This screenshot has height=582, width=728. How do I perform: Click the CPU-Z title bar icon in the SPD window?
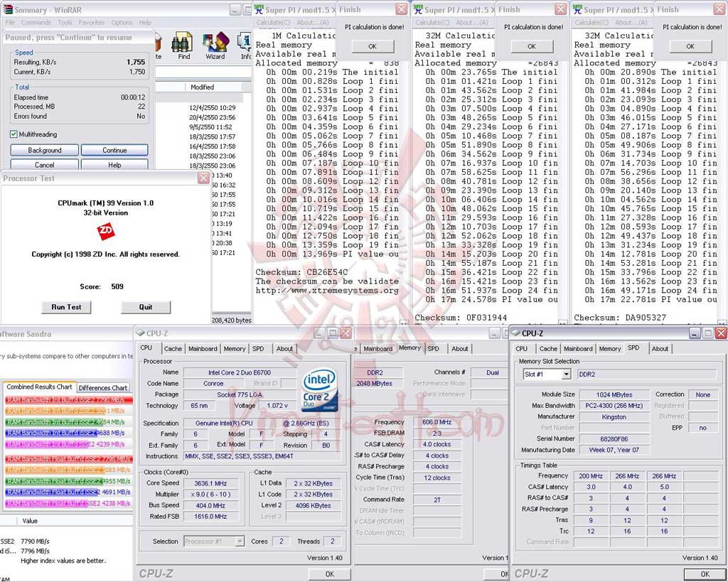(x=515, y=333)
